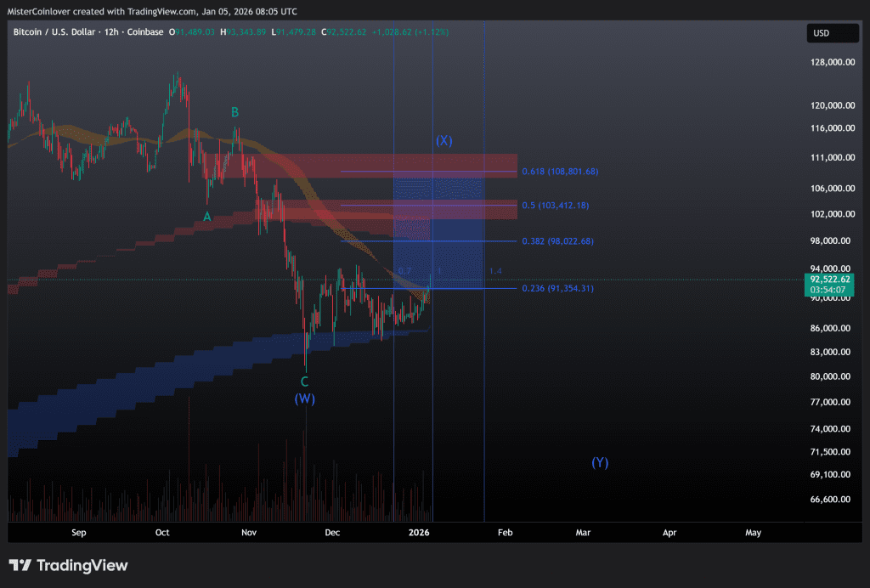This screenshot has height=588, width=870.
Task: Click the green C wave label
Action: (304, 382)
